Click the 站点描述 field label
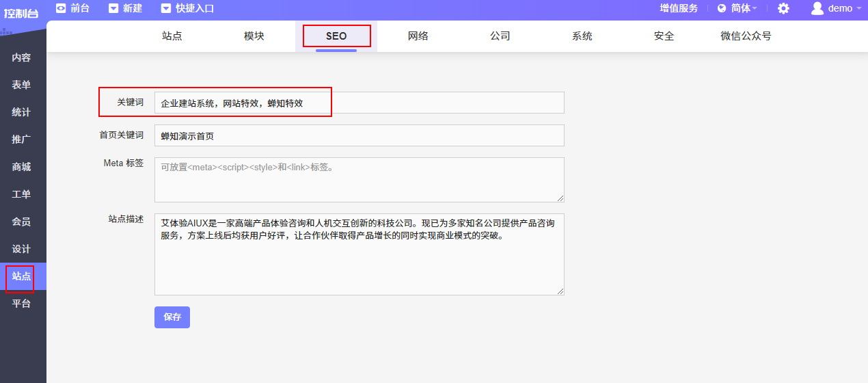Image resolution: width=868 pixels, height=383 pixels. [x=126, y=219]
